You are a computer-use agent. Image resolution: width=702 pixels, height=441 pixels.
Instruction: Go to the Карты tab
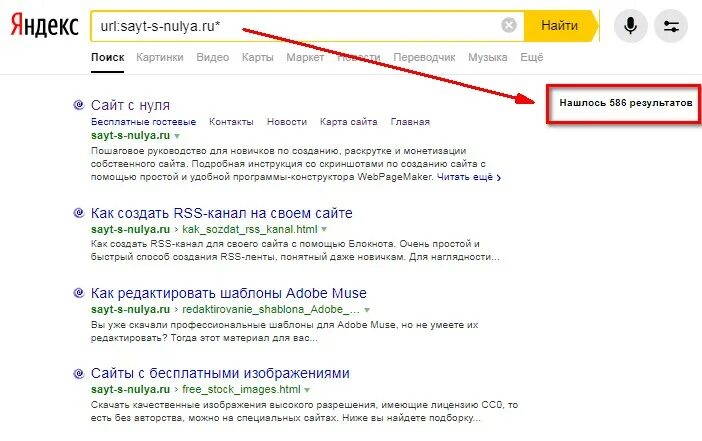pyautogui.click(x=257, y=57)
